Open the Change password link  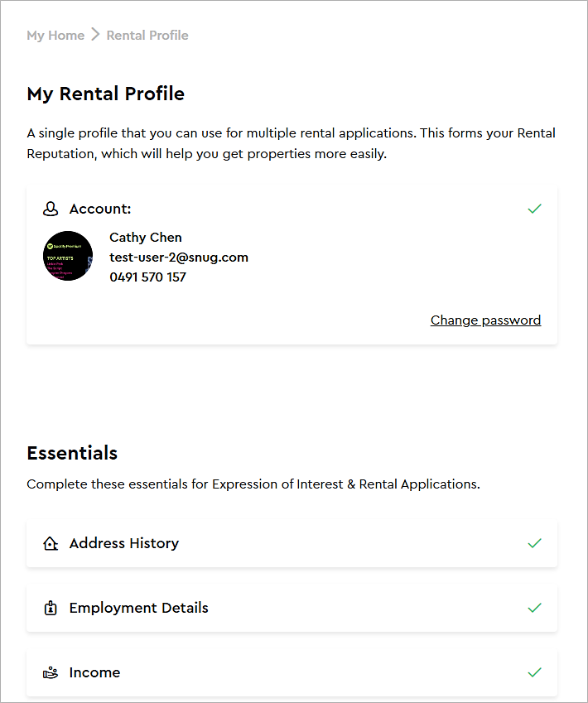click(485, 320)
